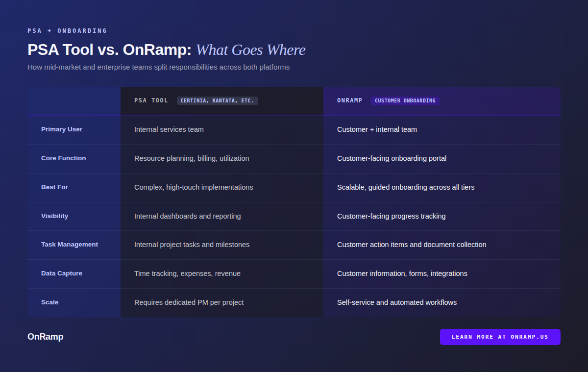Click the Learn More at onramp.us button
588x372 pixels.
point(500,337)
